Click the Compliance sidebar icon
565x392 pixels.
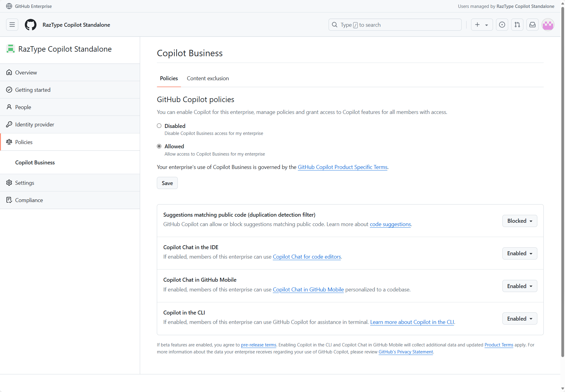pos(9,200)
